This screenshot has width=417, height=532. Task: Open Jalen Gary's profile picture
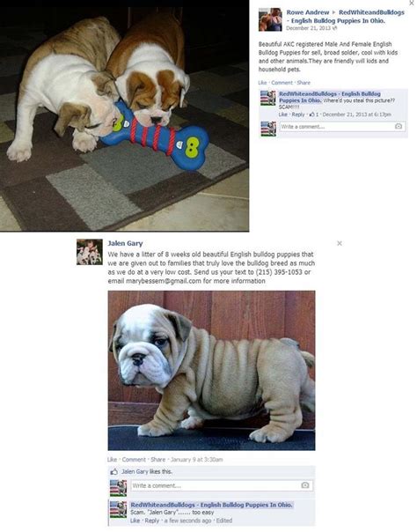point(90,252)
